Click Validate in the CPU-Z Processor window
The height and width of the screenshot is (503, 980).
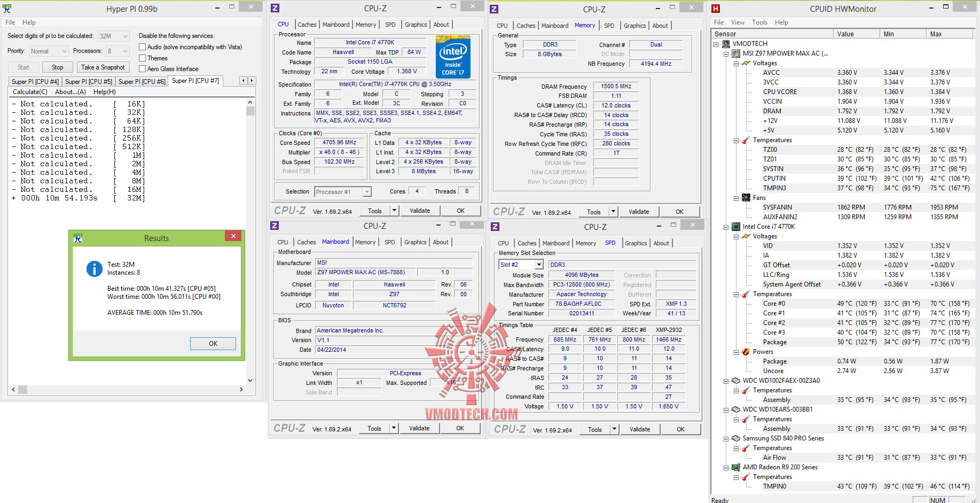click(x=420, y=211)
